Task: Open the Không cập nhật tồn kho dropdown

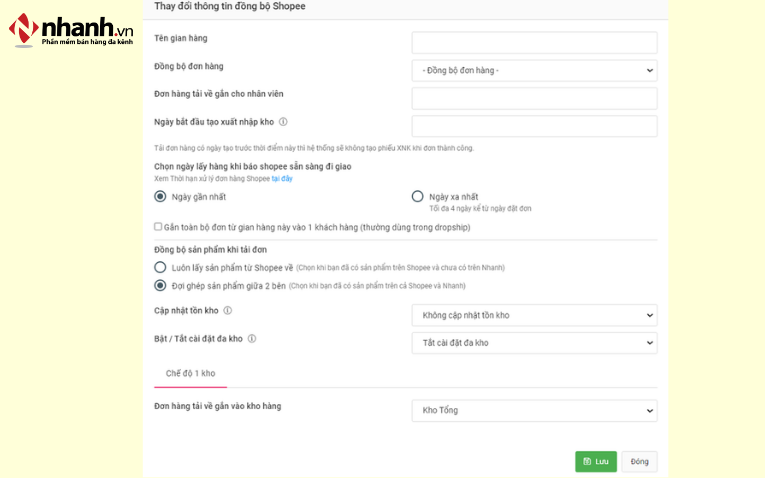Action: point(534,315)
